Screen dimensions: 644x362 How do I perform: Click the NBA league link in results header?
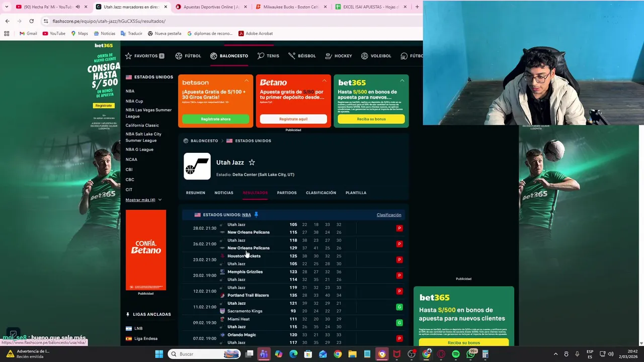[247, 215]
